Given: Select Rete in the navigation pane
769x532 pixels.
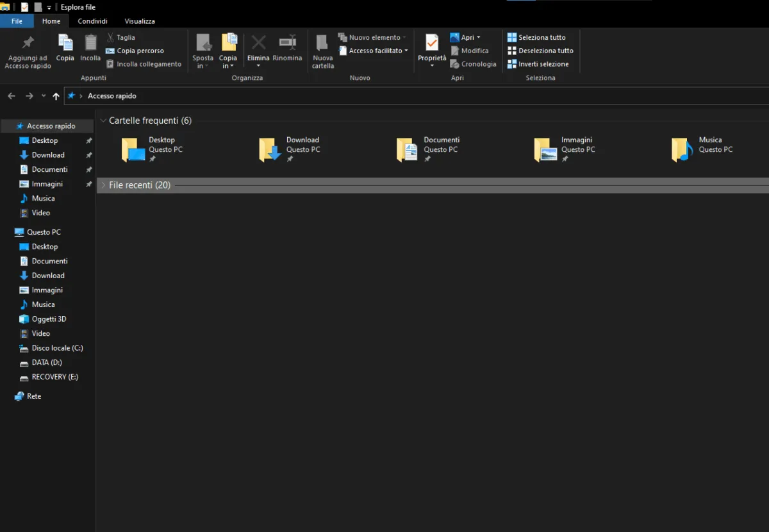Looking at the screenshot, I should (x=28, y=396).
